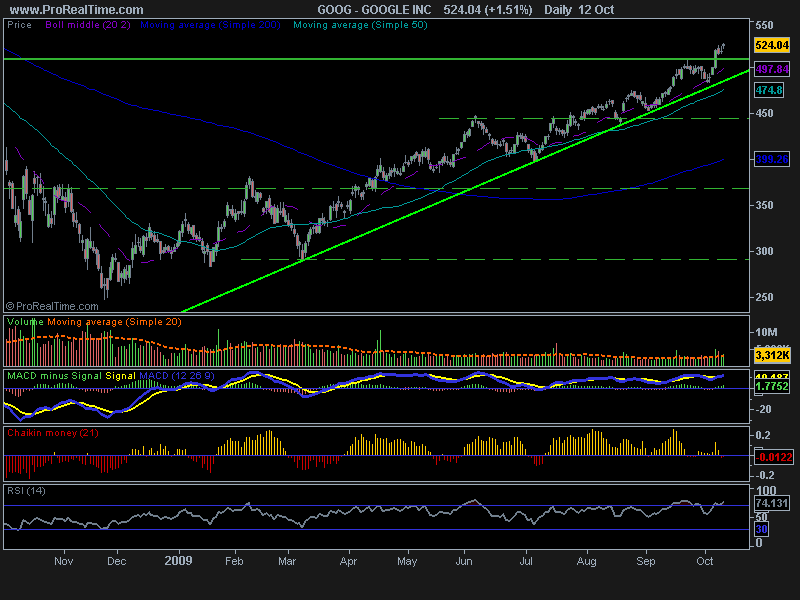Click the Nov date axis label

coord(63,561)
